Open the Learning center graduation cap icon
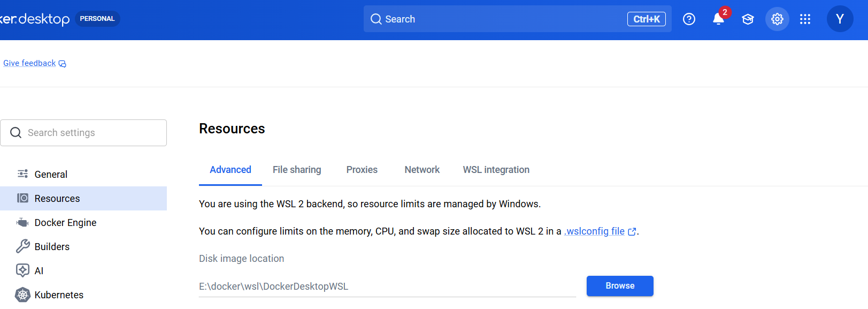This screenshot has height=309, width=868. (748, 19)
